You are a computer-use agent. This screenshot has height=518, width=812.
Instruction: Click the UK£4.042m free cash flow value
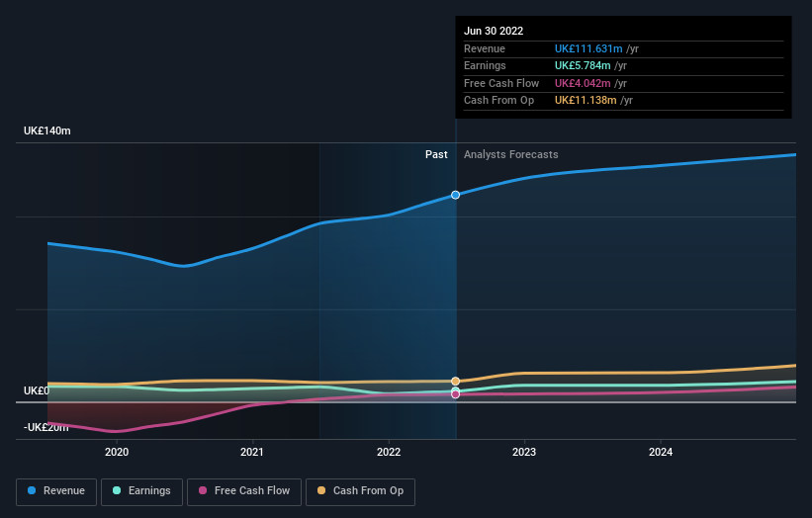pos(583,83)
